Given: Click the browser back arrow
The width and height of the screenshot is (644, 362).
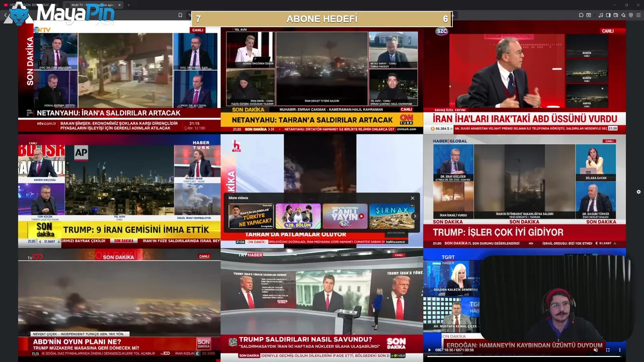Looking at the screenshot, I should (x=6, y=15).
